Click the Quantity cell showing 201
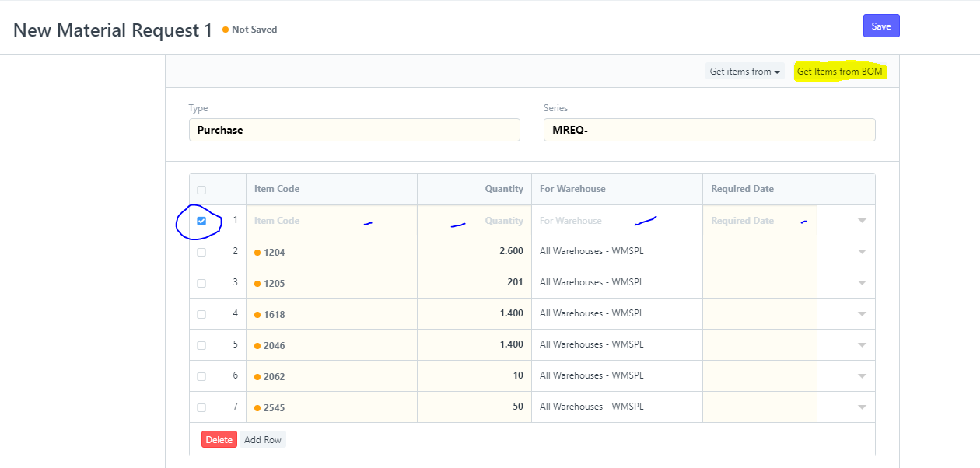This screenshot has width=980, height=468. (x=474, y=283)
